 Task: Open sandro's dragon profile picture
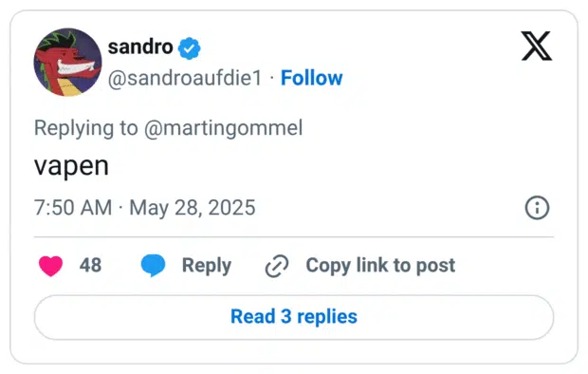67,62
